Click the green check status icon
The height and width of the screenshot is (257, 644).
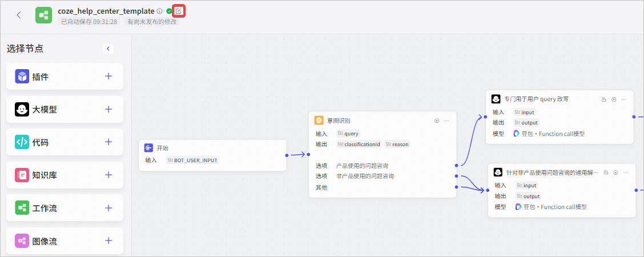(169, 11)
